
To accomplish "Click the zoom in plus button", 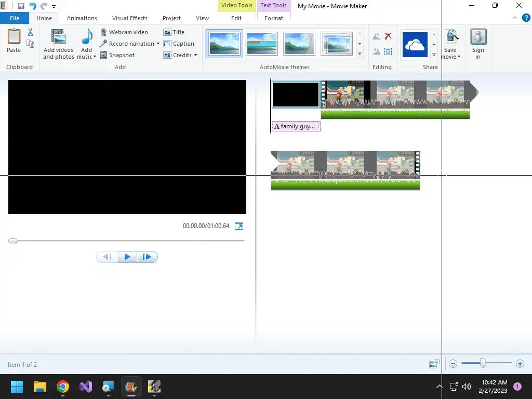I will (x=520, y=364).
